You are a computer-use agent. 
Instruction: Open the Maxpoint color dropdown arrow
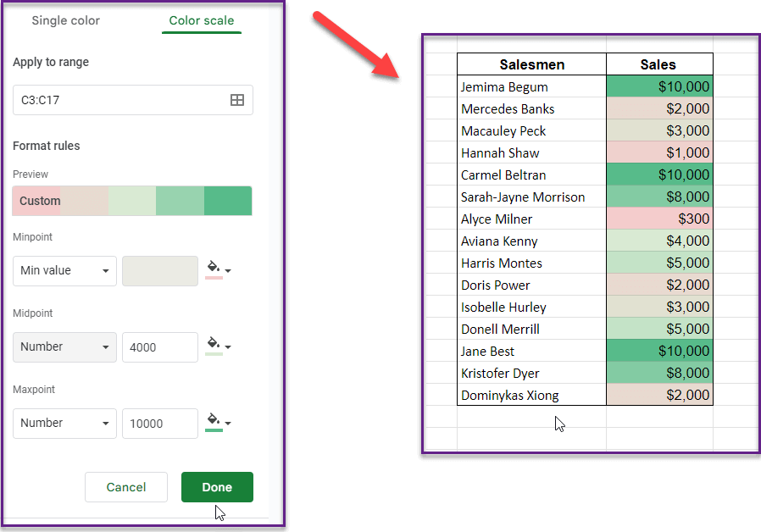coord(227,422)
